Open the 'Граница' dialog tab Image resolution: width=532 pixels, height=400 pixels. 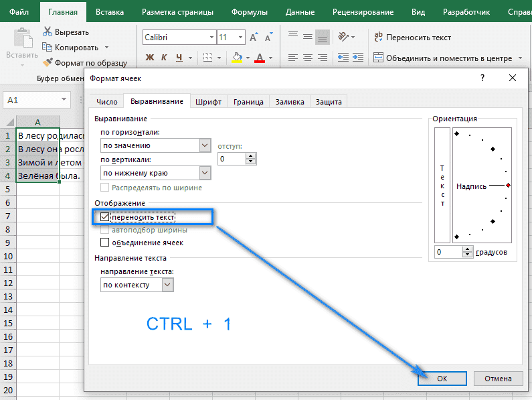pyautogui.click(x=248, y=102)
